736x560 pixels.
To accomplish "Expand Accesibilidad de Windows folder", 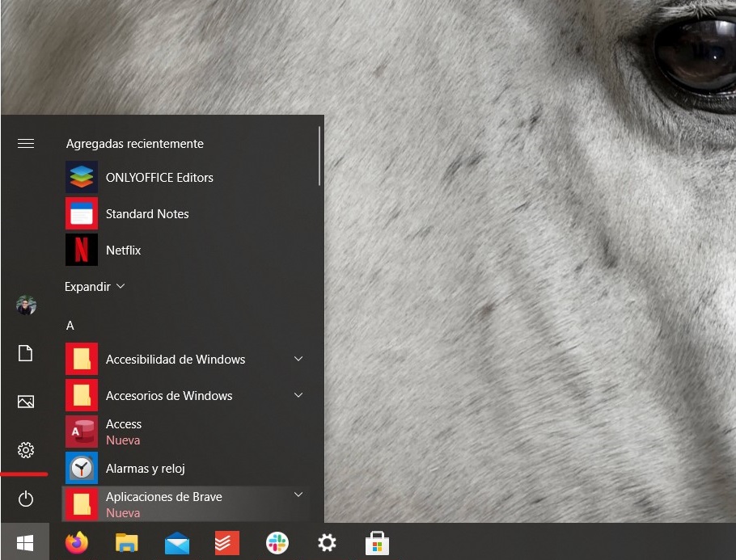I will [x=298, y=359].
